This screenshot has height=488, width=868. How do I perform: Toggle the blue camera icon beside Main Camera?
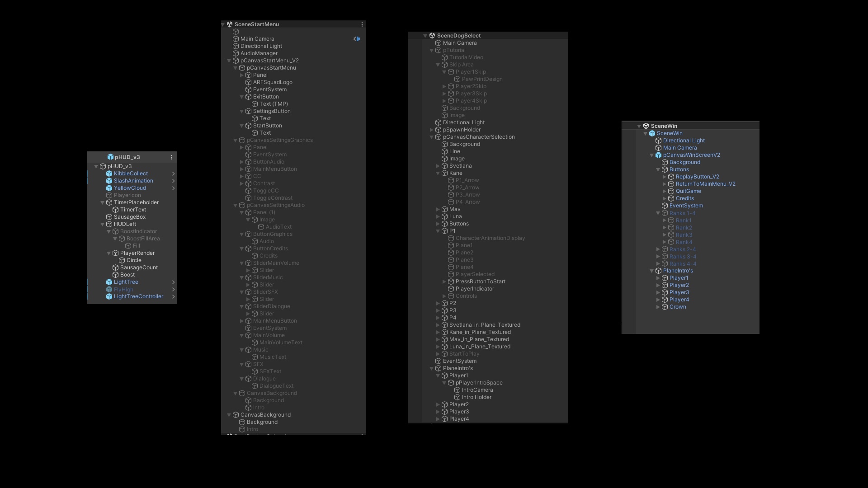[x=357, y=39]
